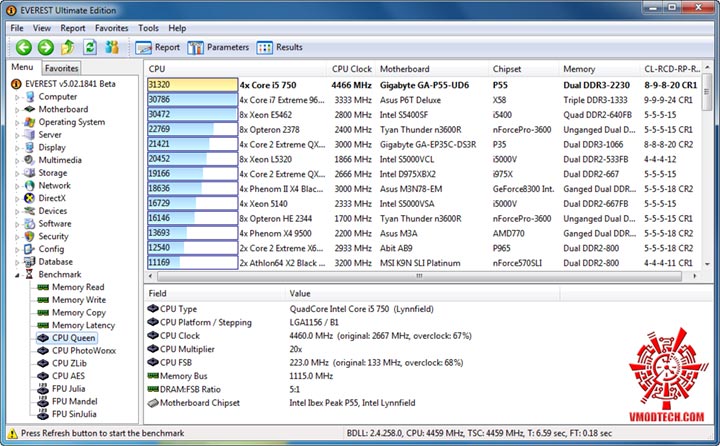Switch to the Favorites tab

pos(62,68)
